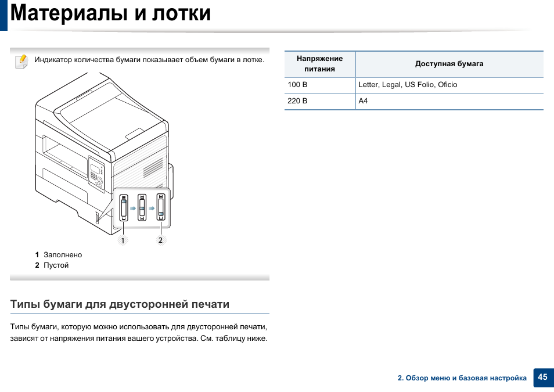Select the rightmost empty paper level indicator
This screenshot has width=554, height=392.
tap(161, 207)
